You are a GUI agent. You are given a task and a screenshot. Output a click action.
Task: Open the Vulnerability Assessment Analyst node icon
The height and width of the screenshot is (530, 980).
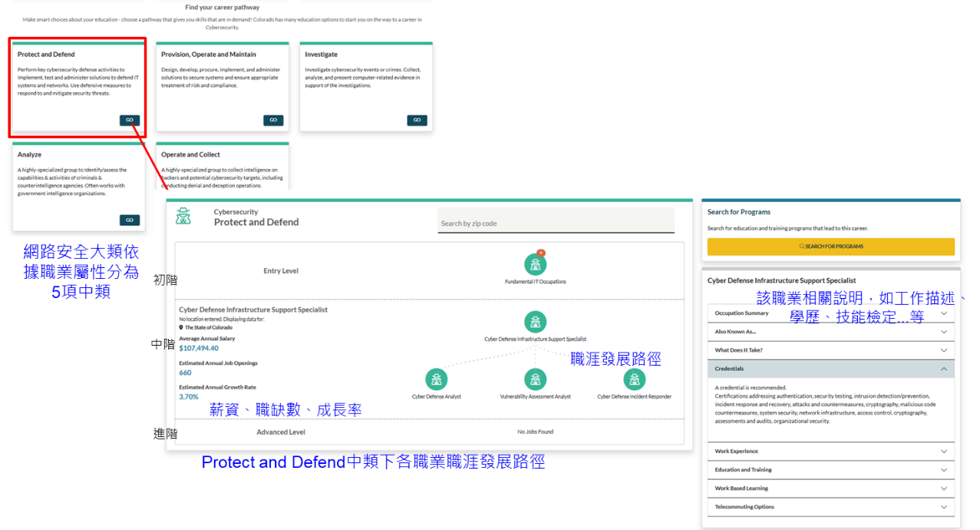click(x=535, y=379)
